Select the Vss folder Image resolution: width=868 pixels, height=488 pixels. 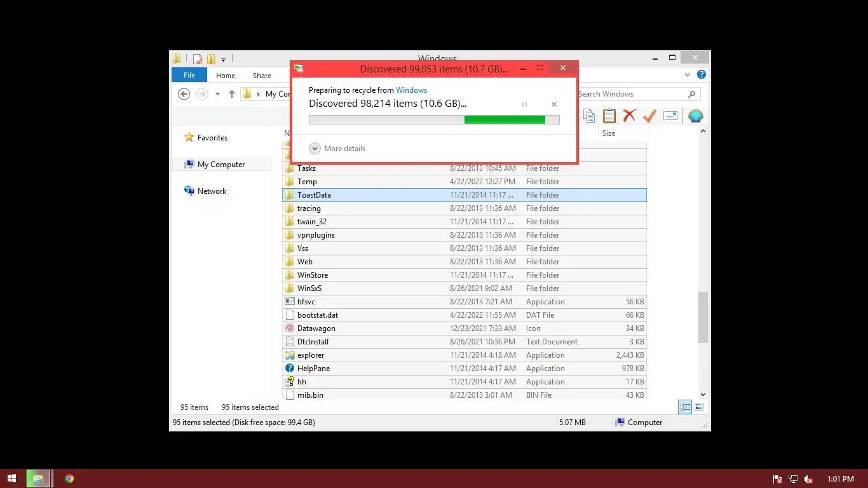pos(465,248)
